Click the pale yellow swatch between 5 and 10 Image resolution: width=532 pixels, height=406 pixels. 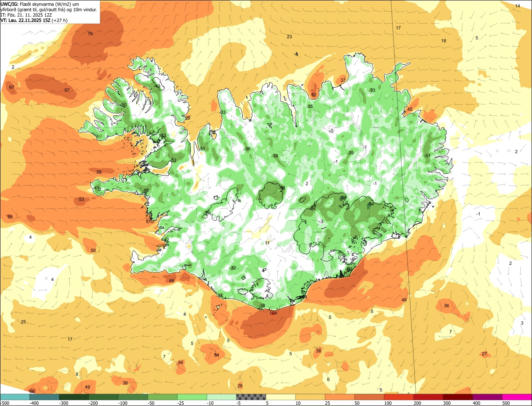tap(281, 397)
